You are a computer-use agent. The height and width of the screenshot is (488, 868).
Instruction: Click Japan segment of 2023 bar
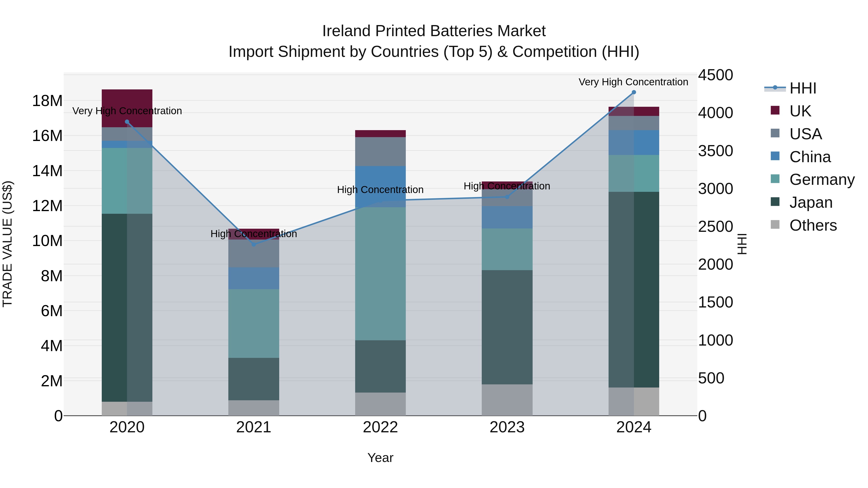[507, 327]
